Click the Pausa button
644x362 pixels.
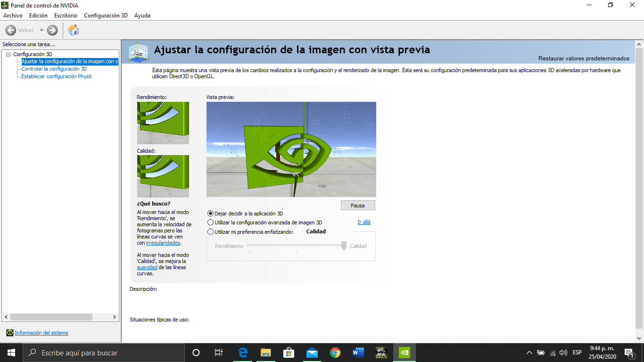[358, 206]
